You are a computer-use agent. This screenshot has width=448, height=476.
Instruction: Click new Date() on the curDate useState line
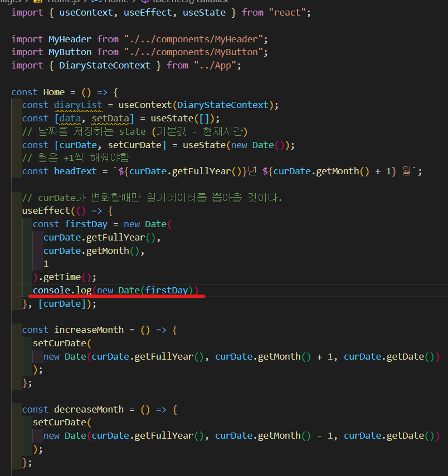coord(257,145)
